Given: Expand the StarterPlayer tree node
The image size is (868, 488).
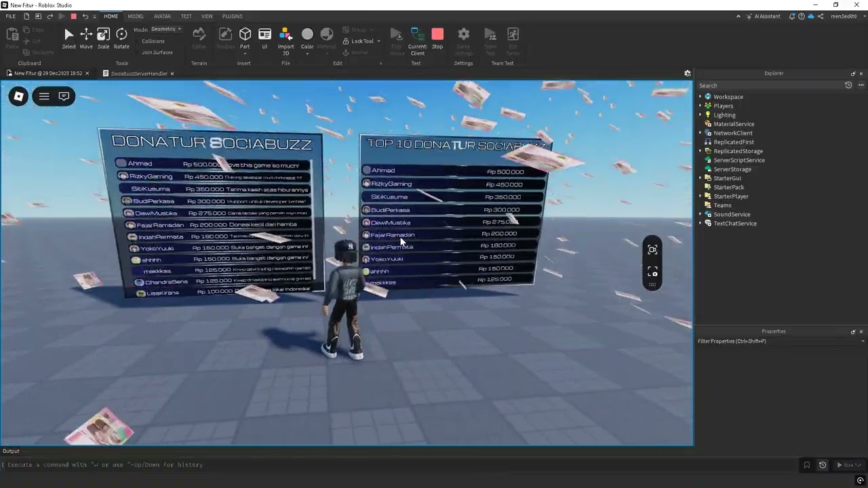Looking at the screenshot, I should 701,197.
